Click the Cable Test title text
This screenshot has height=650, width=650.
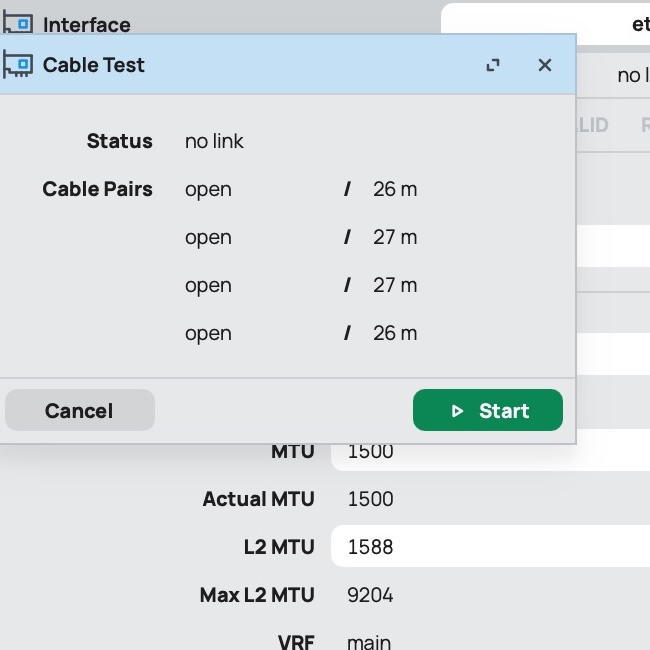tap(94, 65)
